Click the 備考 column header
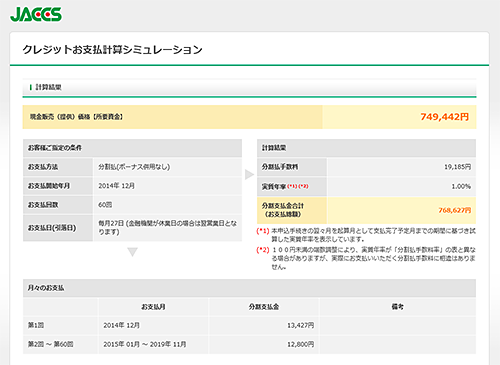This screenshot has width=500, height=365. (398, 307)
